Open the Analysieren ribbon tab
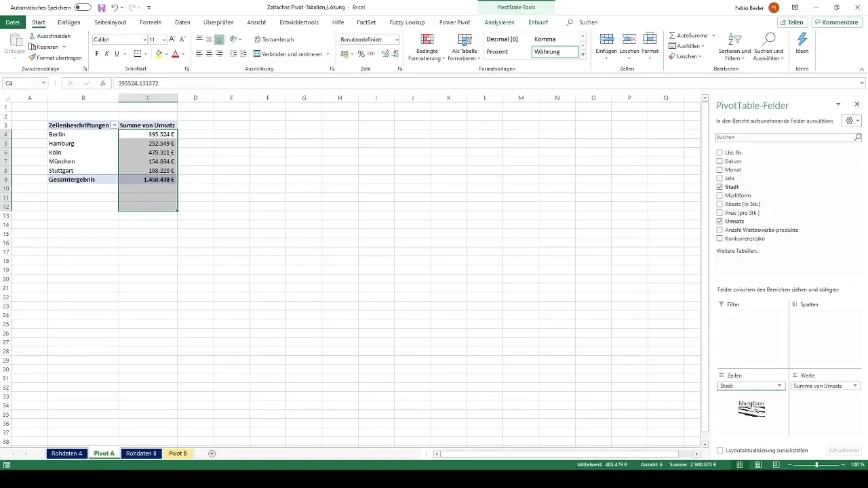The width and height of the screenshot is (868, 488). (x=499, y=22)
